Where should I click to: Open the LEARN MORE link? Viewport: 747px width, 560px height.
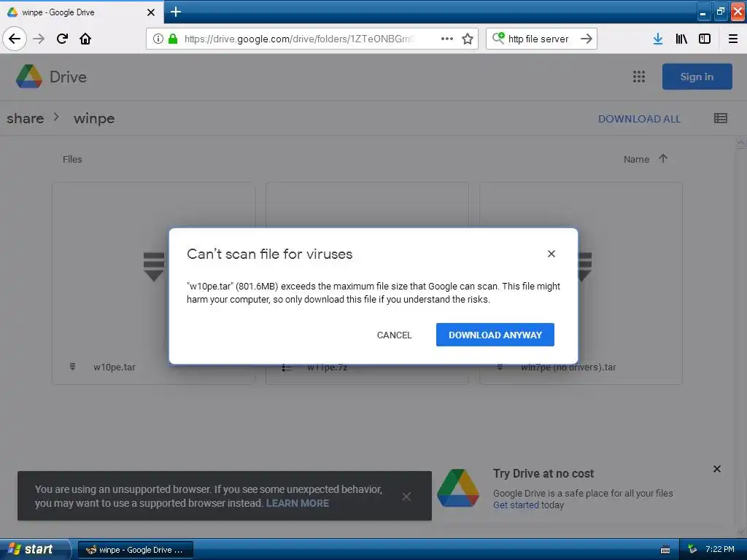click(298, 503)
